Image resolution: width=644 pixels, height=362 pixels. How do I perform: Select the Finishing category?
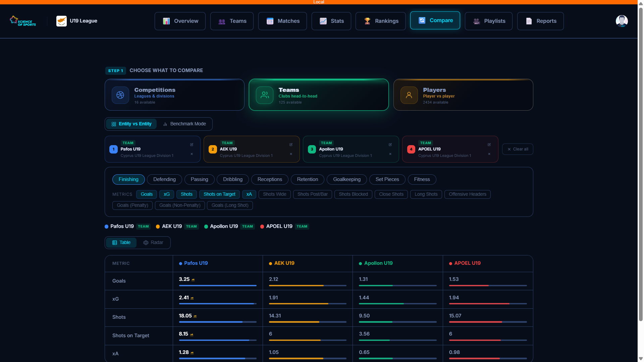(x=128, y=180)
